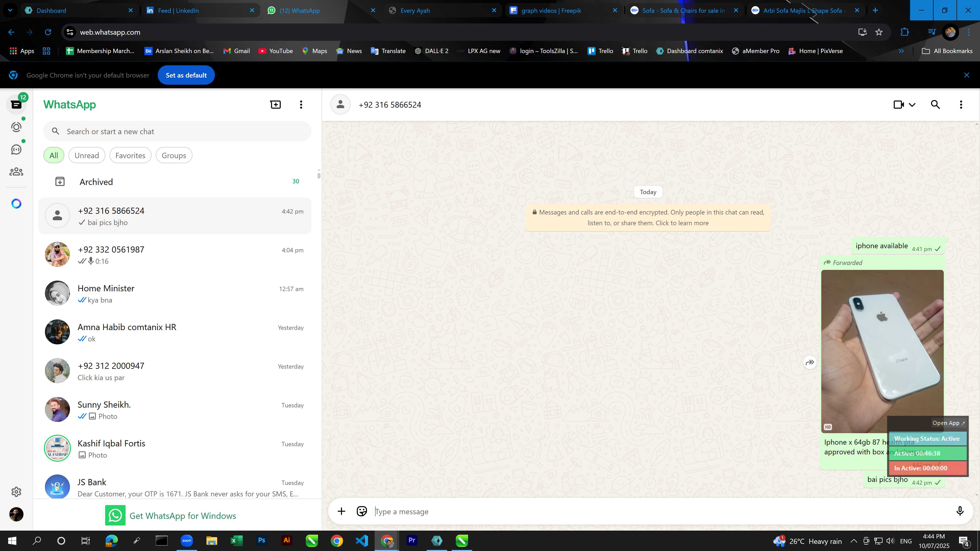Open Zoom from the taskbar
Viewport: 980px width, 551px height.
187,540
